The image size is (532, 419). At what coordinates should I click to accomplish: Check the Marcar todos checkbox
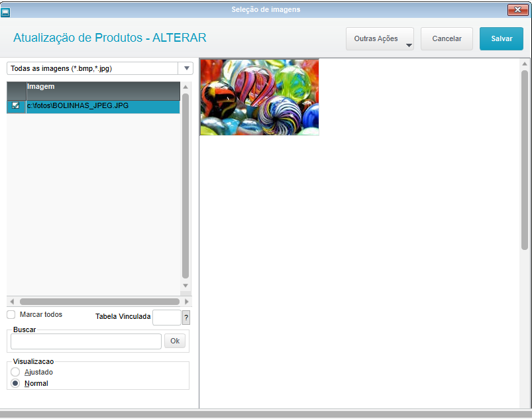pyautogui.click(x=11, y=314)
